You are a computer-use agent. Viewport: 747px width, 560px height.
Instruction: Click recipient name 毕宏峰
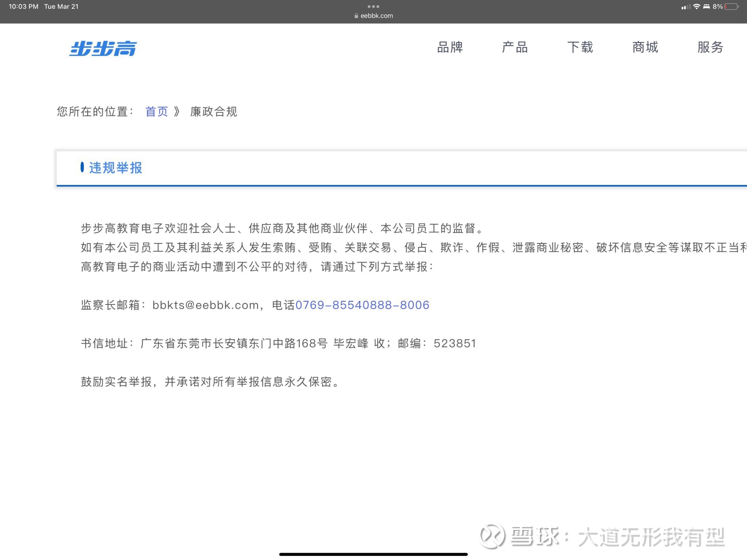pos(351,343)
